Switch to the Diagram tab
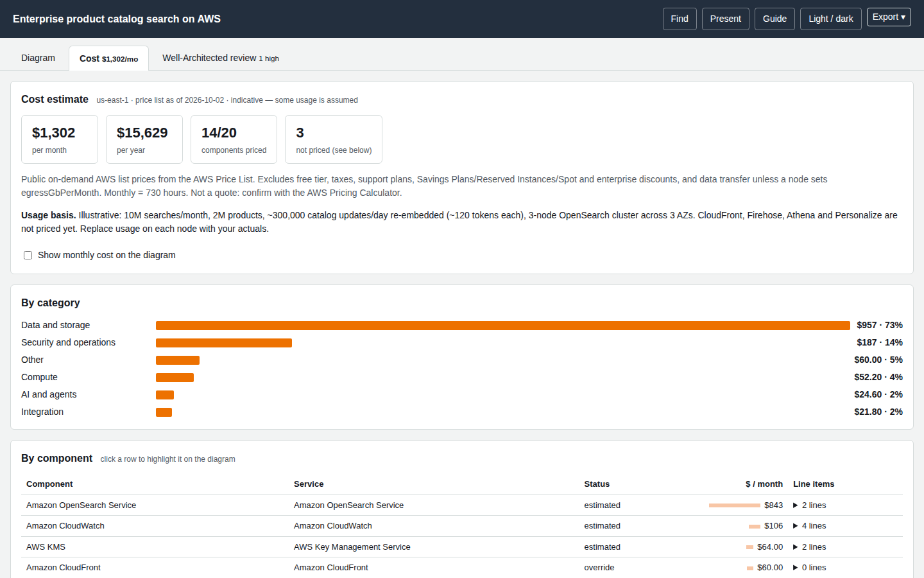Screen dimensions: 924x578 [38, 58]
